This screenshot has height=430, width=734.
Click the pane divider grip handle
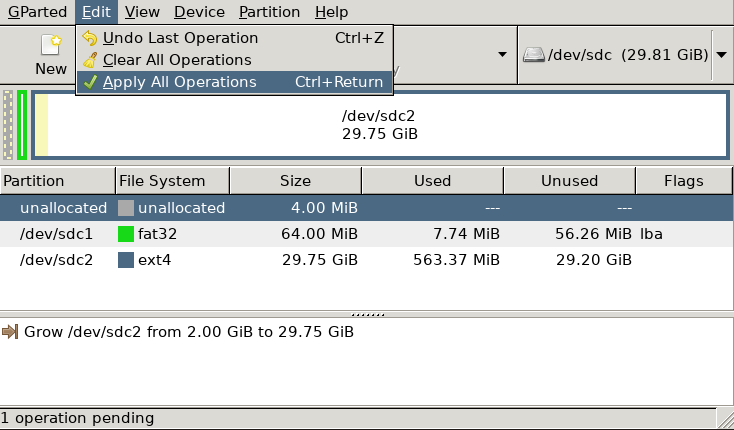pyautogui.click(x=367, y=314)
